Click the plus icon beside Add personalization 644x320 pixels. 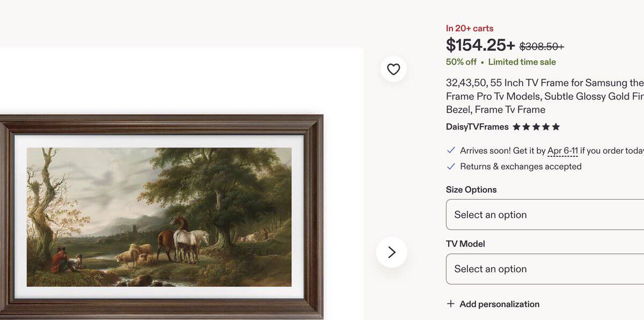pos(450,303)
